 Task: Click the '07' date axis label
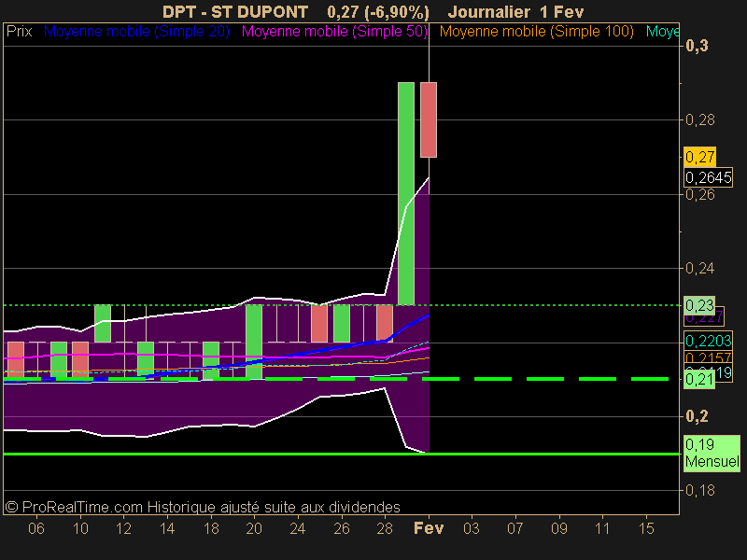tap(515, 528)
